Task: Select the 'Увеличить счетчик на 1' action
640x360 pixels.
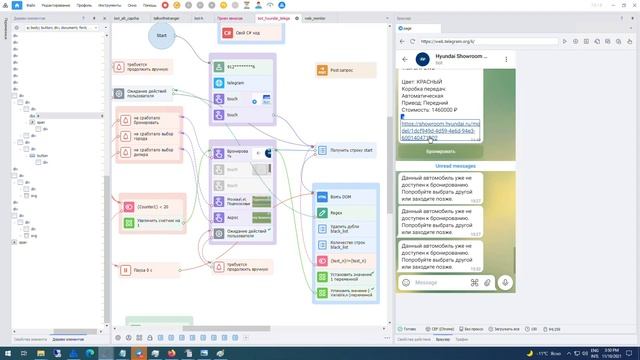Action: click(153, 223)
